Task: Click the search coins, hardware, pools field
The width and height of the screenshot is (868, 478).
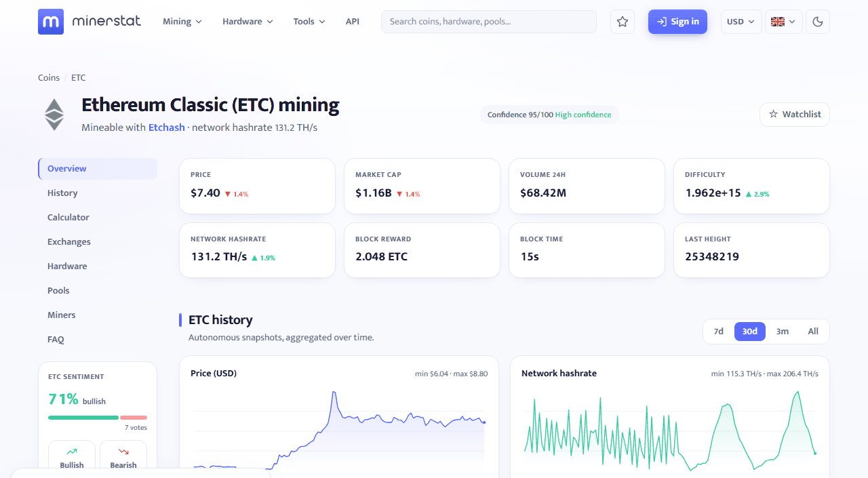Action: click(489, 22)
